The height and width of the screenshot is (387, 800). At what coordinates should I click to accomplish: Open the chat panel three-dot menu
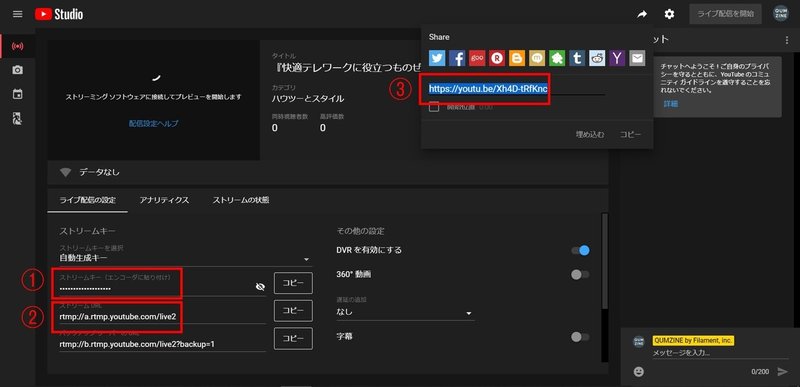[787, 40]
